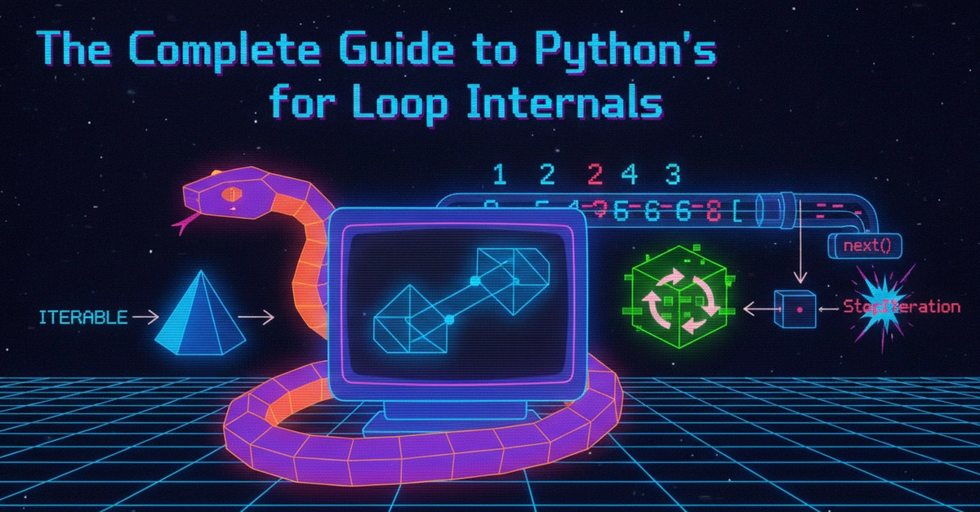Click the blue number "3" above the pipe
980x512 pixels.
click(x=672, y=176)
